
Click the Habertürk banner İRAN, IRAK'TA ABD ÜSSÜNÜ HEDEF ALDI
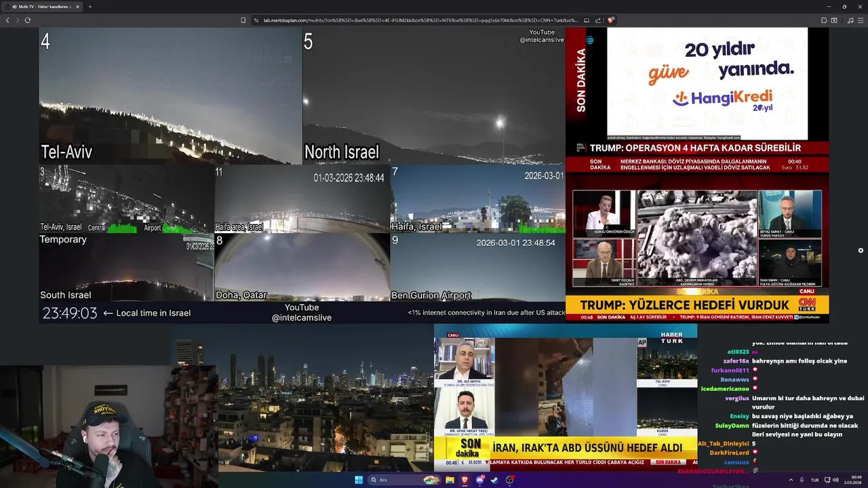click(x=587, y=448)
